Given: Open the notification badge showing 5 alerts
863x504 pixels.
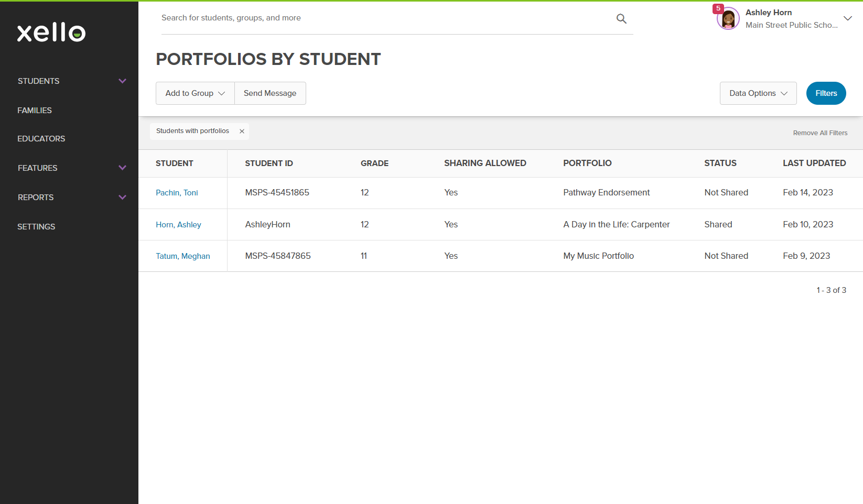Looking at the screenshot, I should 718,8.
